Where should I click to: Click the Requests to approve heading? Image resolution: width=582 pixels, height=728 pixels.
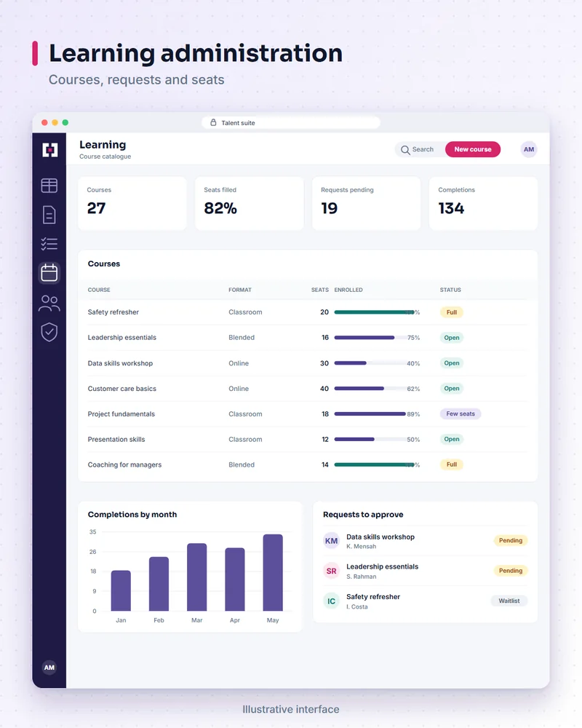point(363,515)
